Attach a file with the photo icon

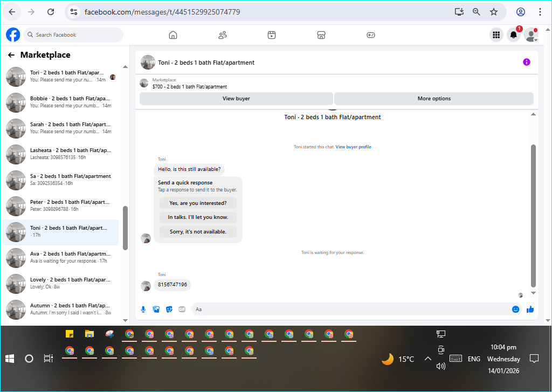156,310
